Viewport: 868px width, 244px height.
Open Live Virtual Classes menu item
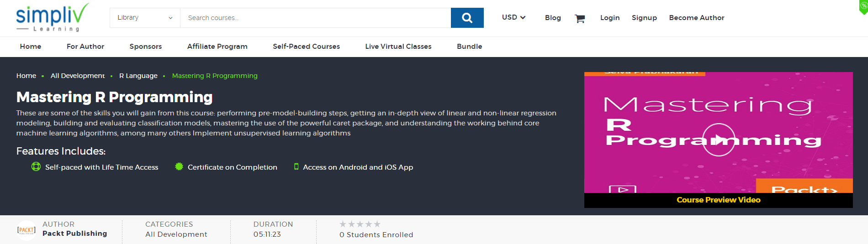(398, 47)
